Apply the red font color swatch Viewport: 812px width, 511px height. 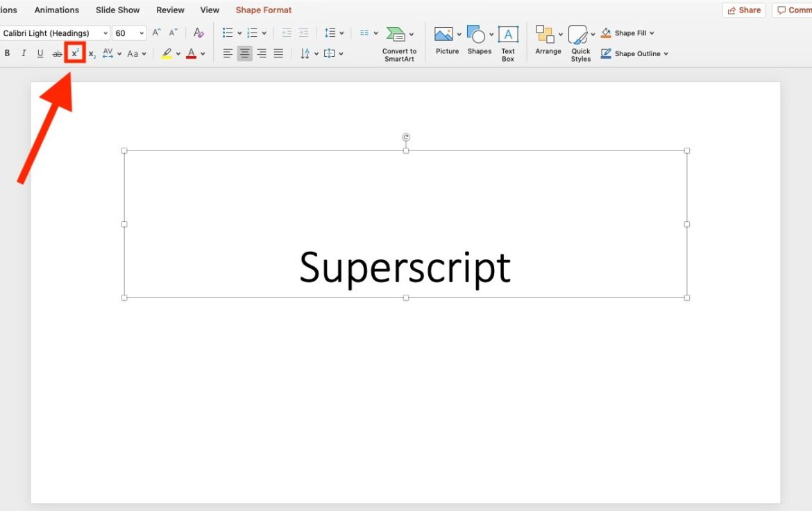click(x=192, y=53)
